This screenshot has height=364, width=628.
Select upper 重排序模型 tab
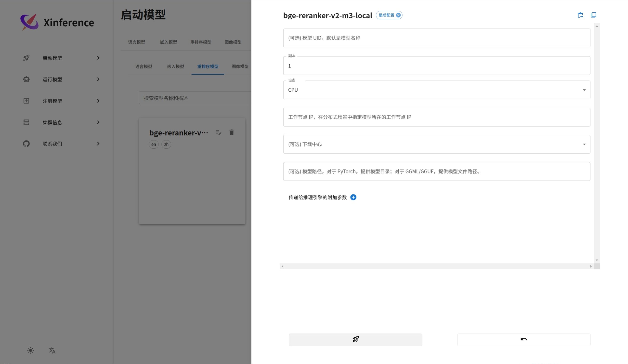click(201, 42)
